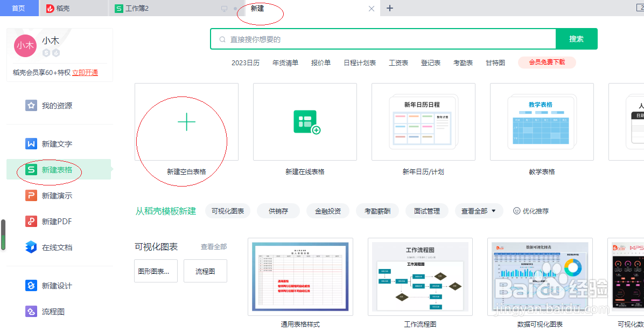Image resolution: width=644 pixels, height=331 pixels.
Task: Click the smiley icon beside 优化推荐
Action: (517, 211)
